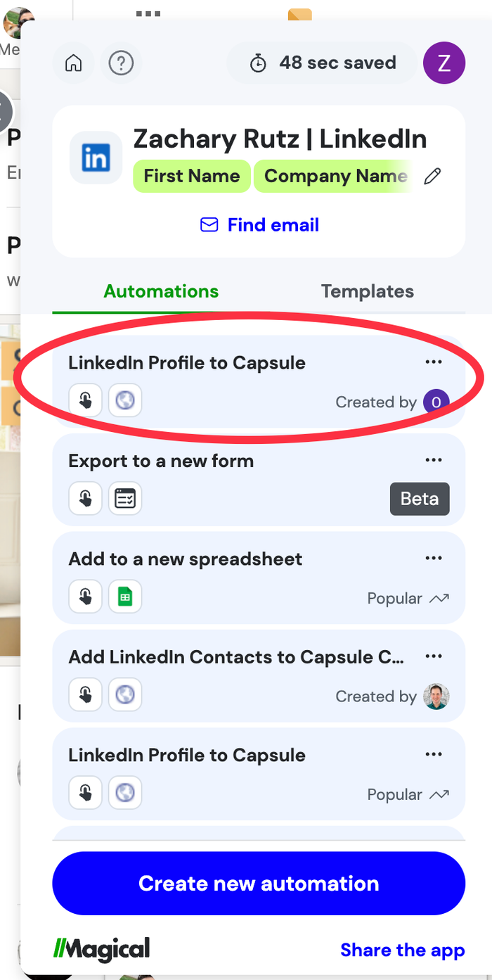
Task: Open the three-dot menu for LinkedIn Profile to Capsule
Action: (434, 362)
